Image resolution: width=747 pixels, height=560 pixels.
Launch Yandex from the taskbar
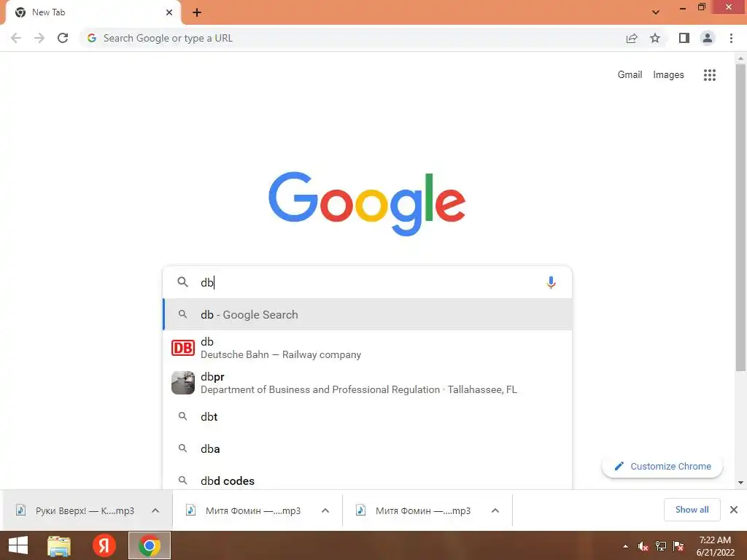(104, 545)
